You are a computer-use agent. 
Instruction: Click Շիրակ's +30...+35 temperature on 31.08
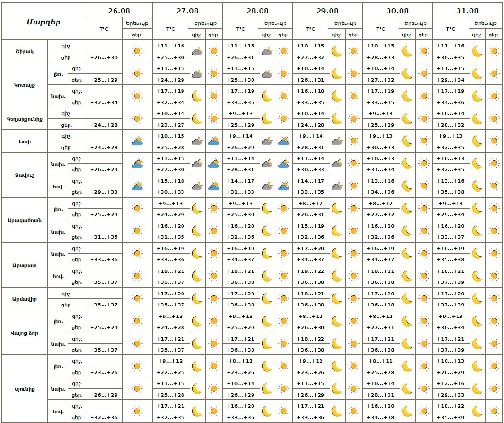pyautogui.click(x=450, y=57)
